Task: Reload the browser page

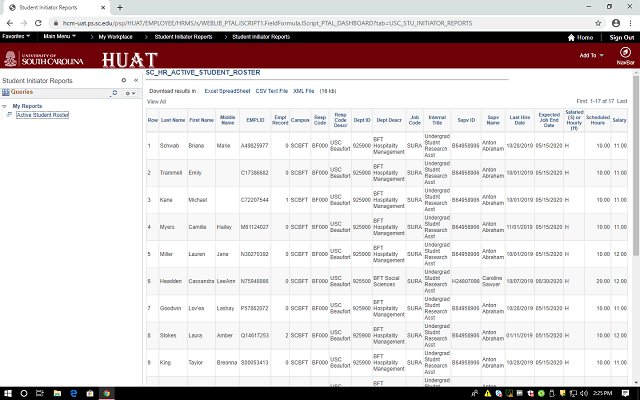Action: pos(38,23)
